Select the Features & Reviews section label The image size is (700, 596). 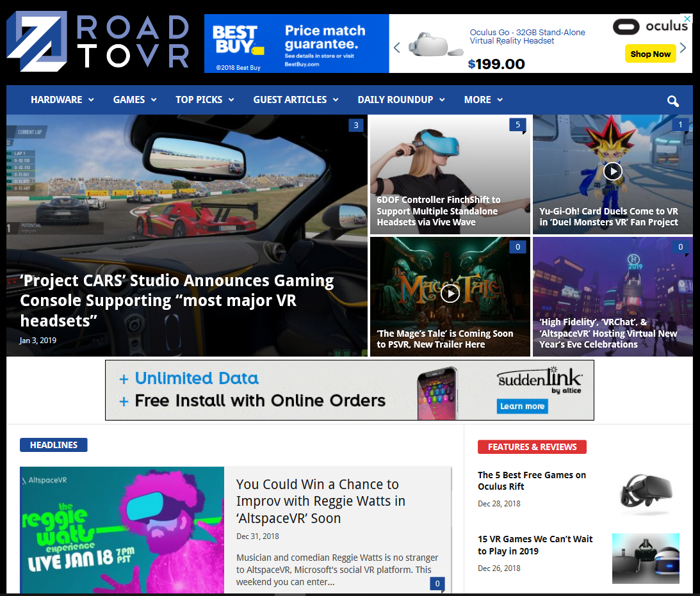(532, 447)
